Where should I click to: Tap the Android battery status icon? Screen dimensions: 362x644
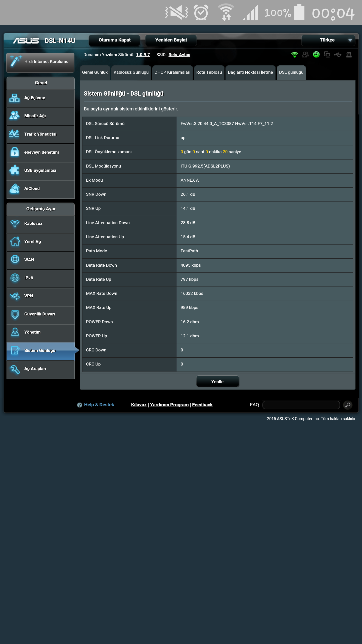click(299, 12)
